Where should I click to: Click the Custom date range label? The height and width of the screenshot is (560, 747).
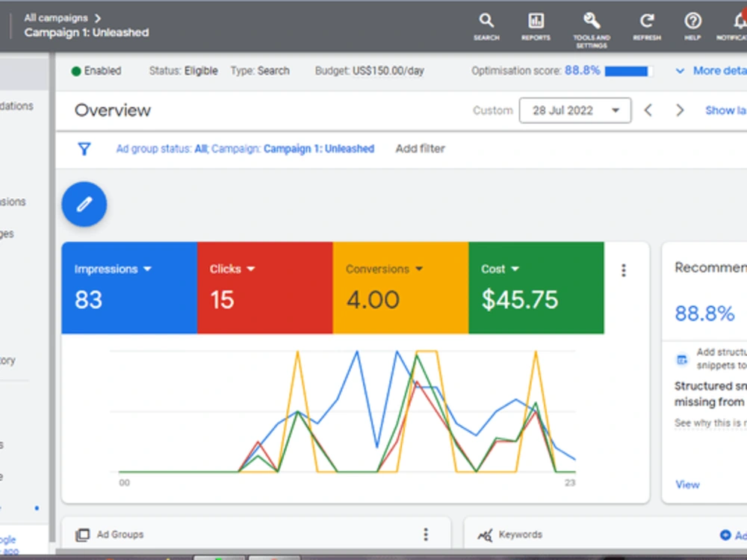(492, 111)
